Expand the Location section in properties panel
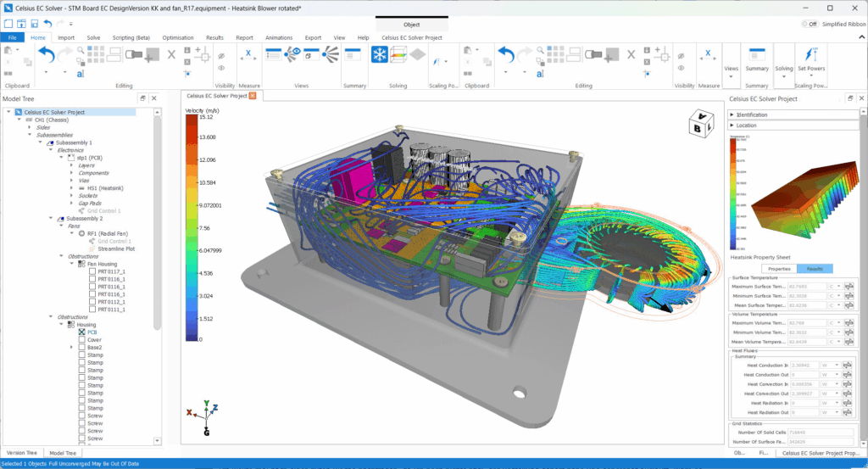 pos(732,126)
